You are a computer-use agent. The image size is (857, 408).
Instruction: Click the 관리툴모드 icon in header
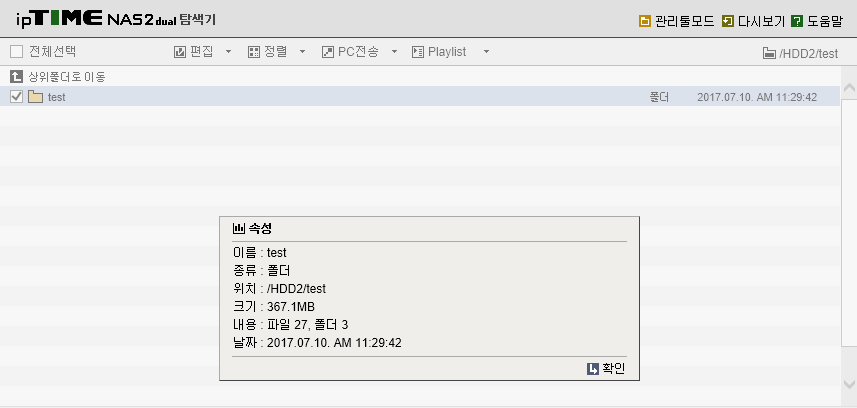[645, 21]
